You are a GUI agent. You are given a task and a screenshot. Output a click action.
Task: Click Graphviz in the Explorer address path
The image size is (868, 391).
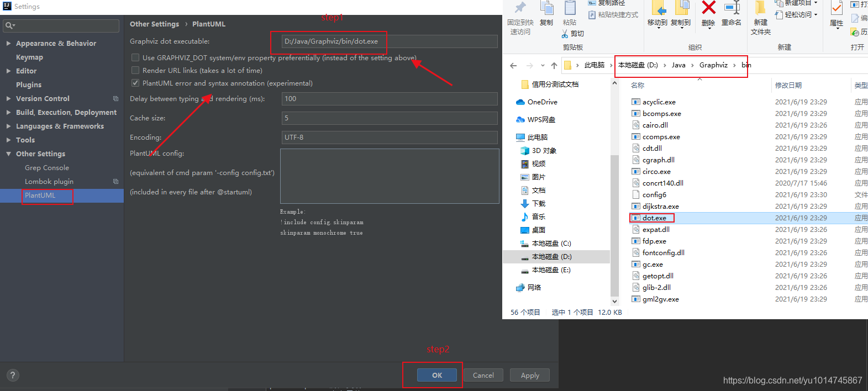pyautogui.click(x=713, y=65)
